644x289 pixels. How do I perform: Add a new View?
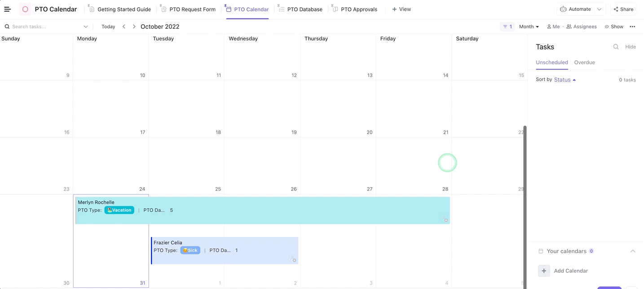click(x=401, y=9)
